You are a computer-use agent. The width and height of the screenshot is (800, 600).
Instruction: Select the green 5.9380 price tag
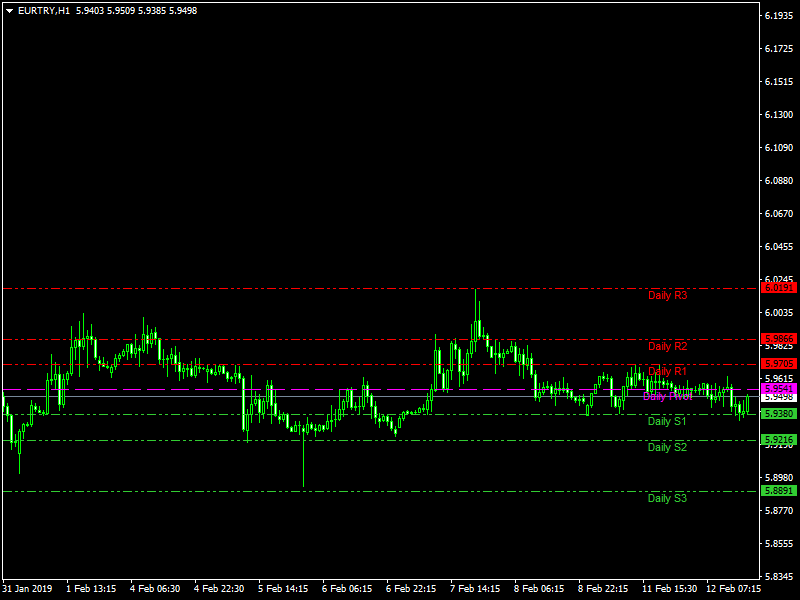(778, 413)
